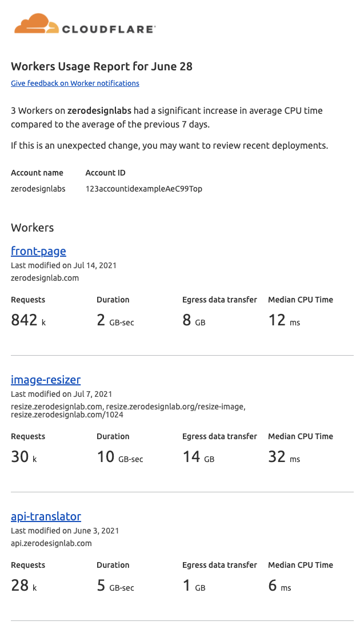The height and width of the screenshot is (633, 364).
Task: Click the api.zerodesignlab.com route text
Action: click(51, 543)
